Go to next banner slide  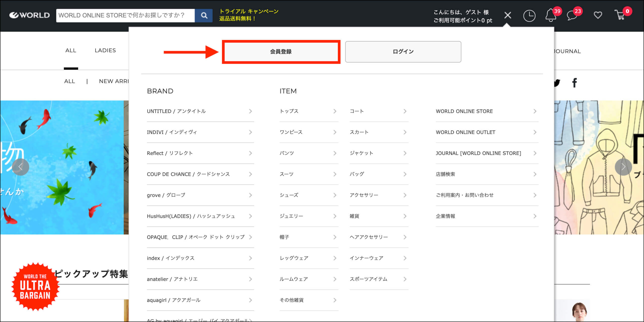coord(623,167)
